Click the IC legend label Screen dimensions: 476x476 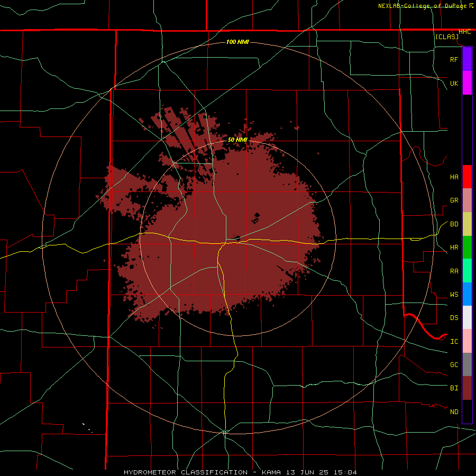pyautogui.click(x=454, y=342)
